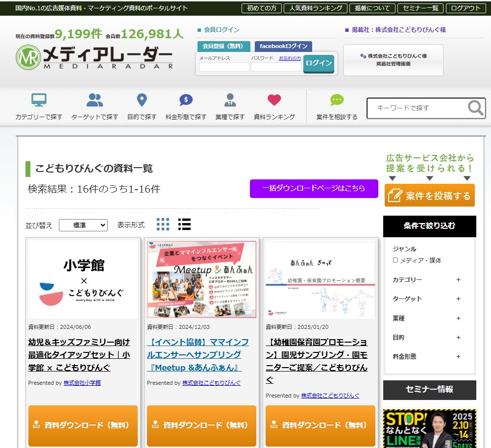Click the pencil icon on 案件を投稿する
Image resolution: width=491 pixels, height=448 pixels.
(x=395, y=195)
